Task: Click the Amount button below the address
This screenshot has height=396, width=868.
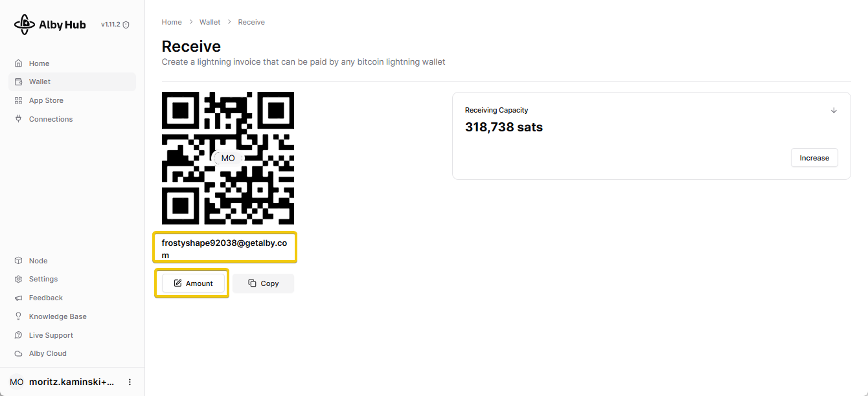Action: (192, 283)
